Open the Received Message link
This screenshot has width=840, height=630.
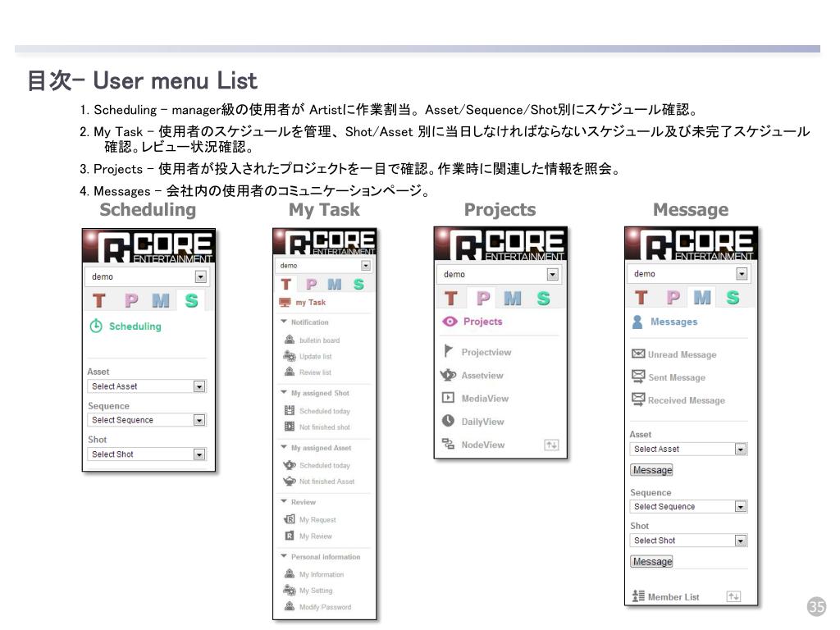click(x=687, y=400)
